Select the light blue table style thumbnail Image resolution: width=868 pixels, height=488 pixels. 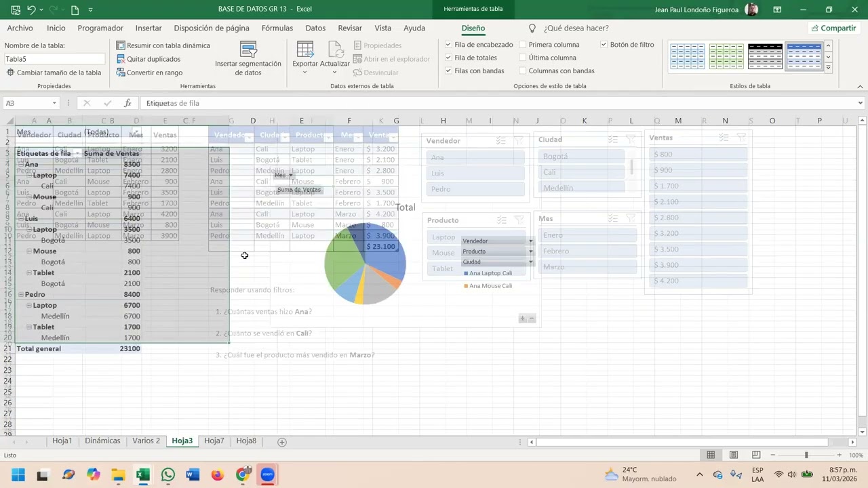coord(687,57)
